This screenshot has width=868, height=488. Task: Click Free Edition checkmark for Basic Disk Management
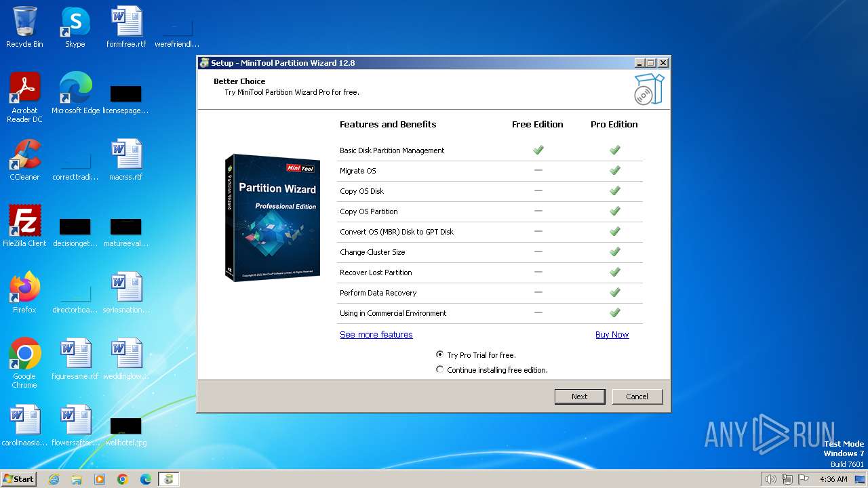point(538,150)
